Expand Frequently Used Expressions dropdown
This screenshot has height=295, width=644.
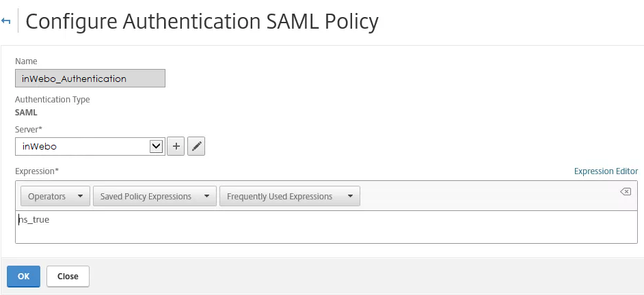(289, 197)
